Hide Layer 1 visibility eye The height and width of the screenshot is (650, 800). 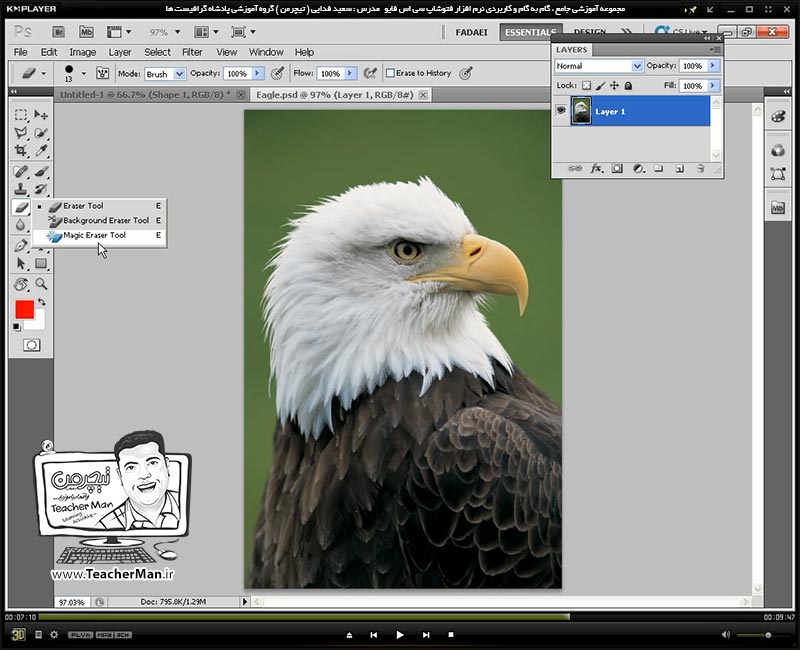561,110
